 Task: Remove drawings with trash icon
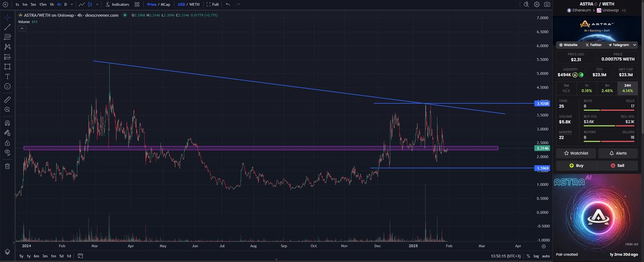(8, 166)
